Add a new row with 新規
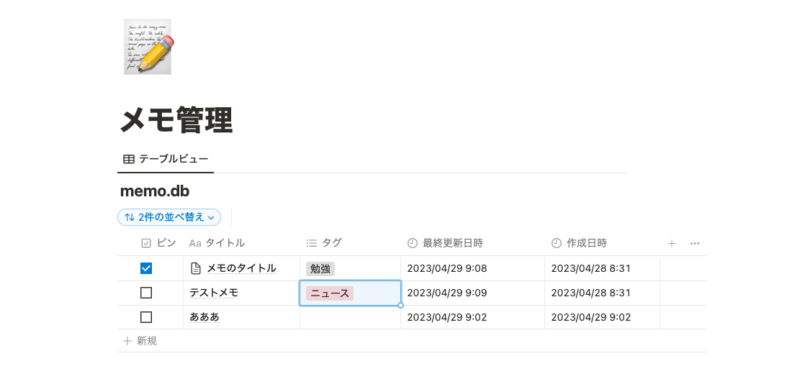The image size is (800, 374). tap(140, 341)
